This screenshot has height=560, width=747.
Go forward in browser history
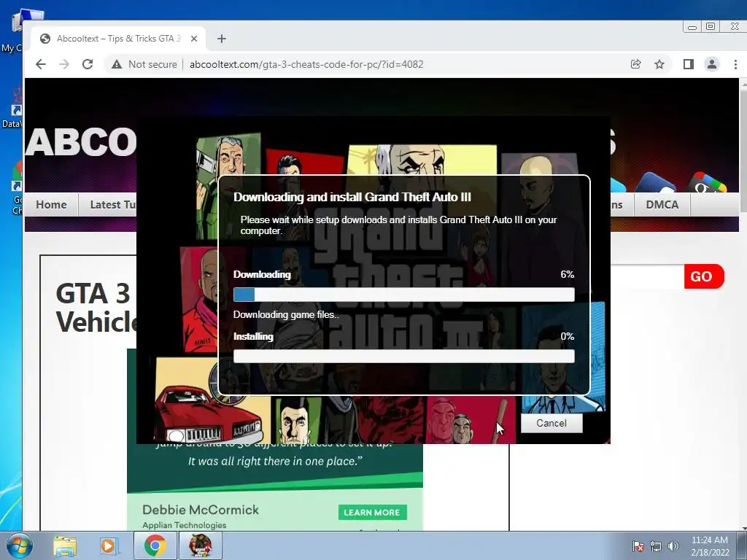pos(64,64)
